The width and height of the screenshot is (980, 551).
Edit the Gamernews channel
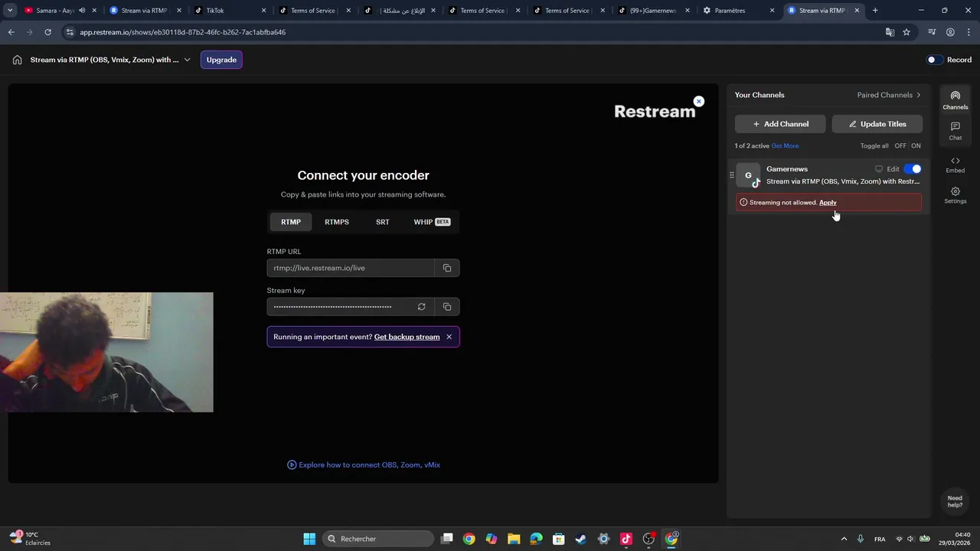pyautogui.click(x=893, y=169)
